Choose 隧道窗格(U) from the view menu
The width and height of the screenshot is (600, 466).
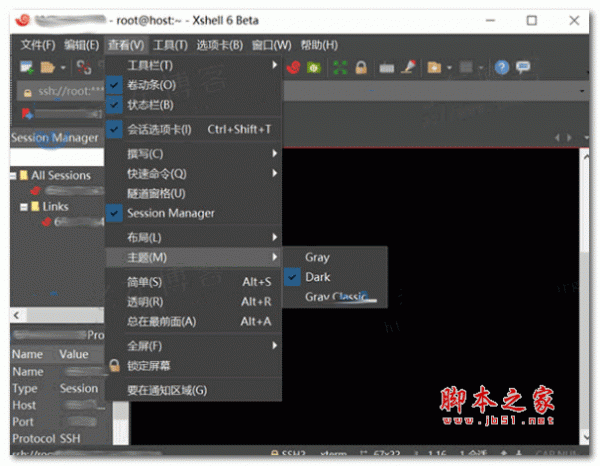[x=193, y=193]
